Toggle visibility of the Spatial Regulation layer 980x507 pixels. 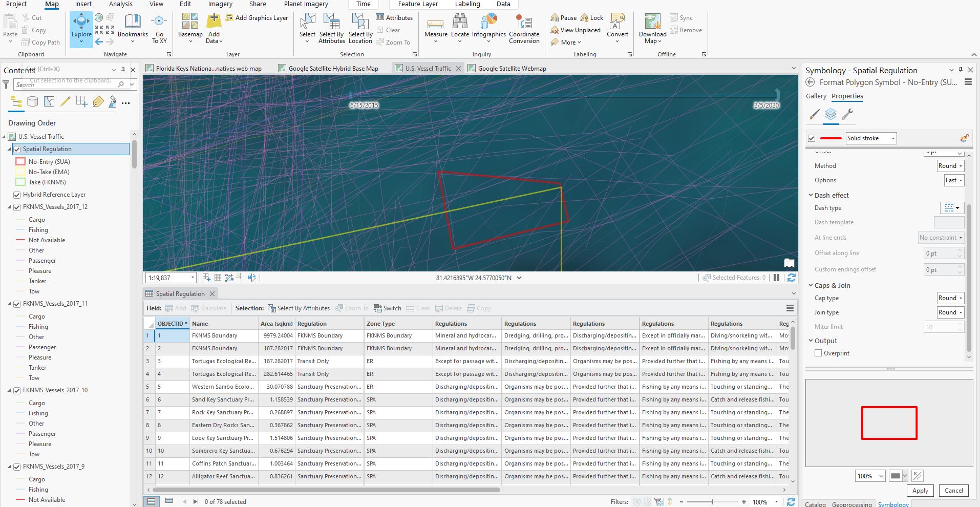click(17, 149)
